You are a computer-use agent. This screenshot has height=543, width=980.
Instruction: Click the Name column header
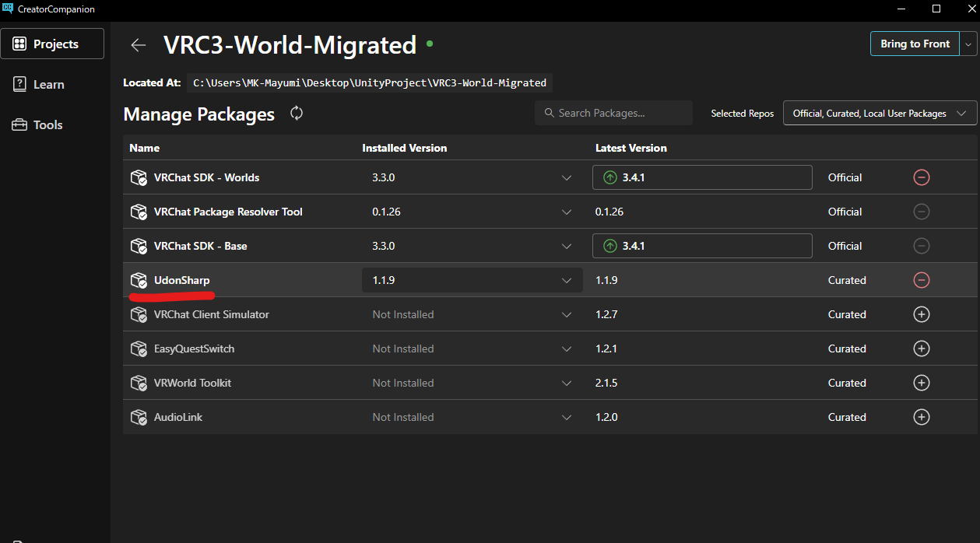[x=145, y=148]
